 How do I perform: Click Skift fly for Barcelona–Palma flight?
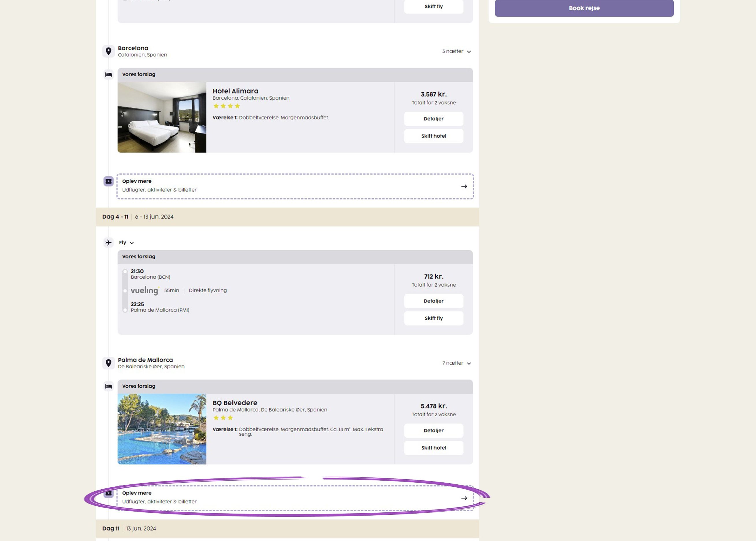[x=433, y=318]
